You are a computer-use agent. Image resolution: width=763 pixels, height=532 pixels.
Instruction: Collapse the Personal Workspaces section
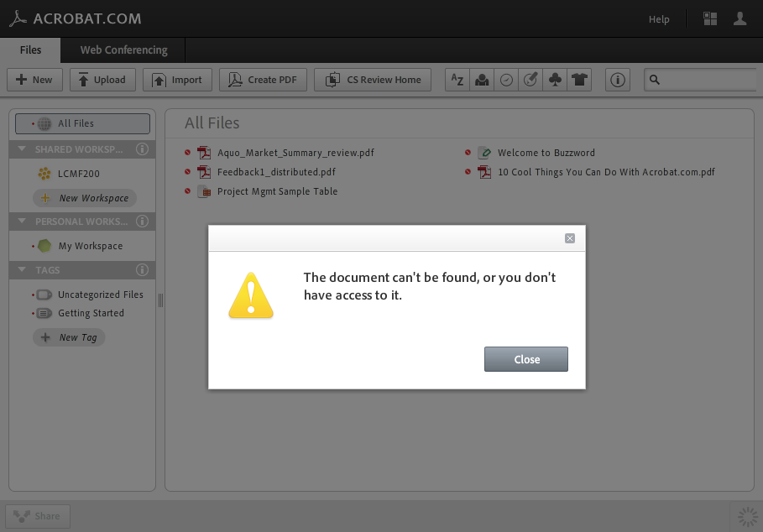click(22, 221)
